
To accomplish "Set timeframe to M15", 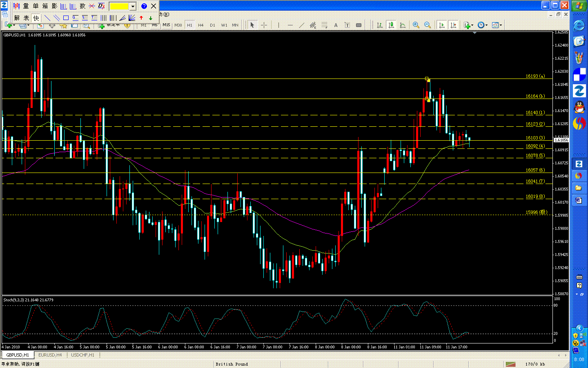I will pos(166,25).
